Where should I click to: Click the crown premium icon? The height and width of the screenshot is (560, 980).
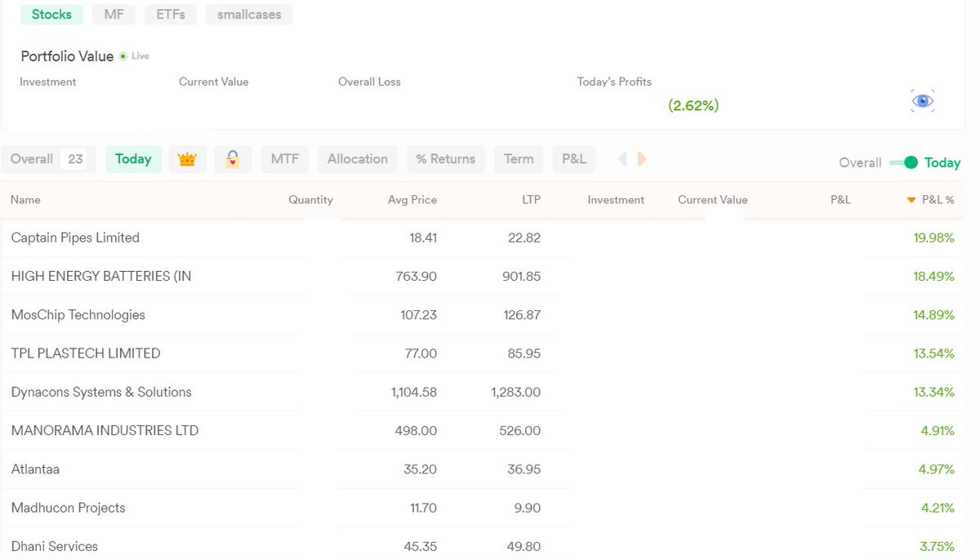coord(187,159)
